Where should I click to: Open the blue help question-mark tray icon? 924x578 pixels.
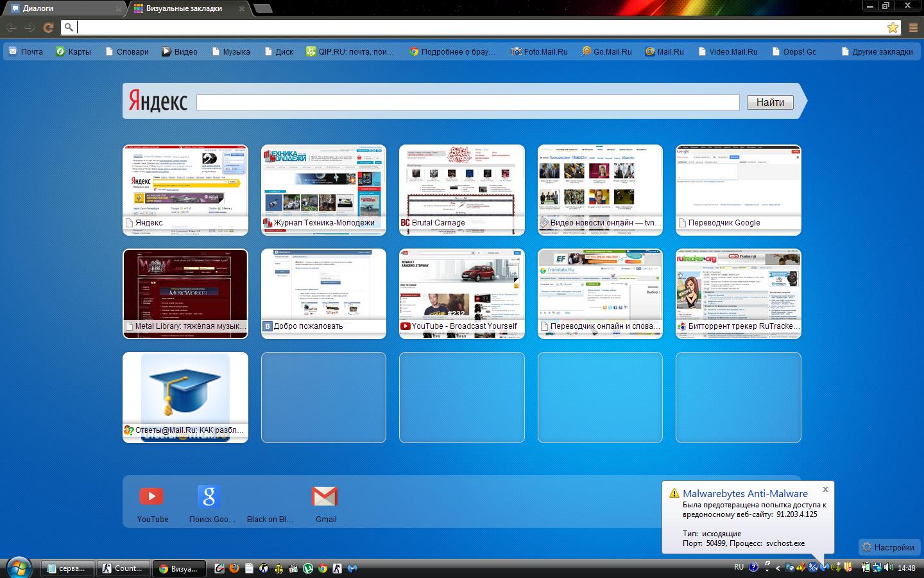(x=753, y=567)
